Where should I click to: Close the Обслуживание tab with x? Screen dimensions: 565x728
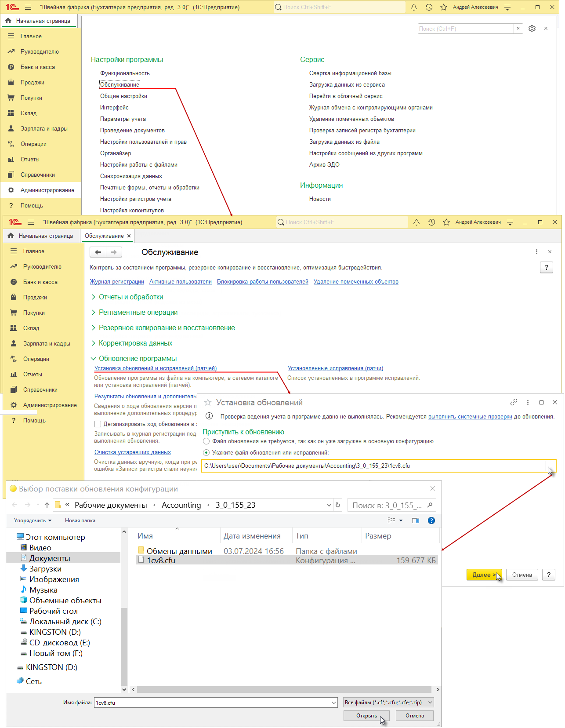click(x=129, y=236)
